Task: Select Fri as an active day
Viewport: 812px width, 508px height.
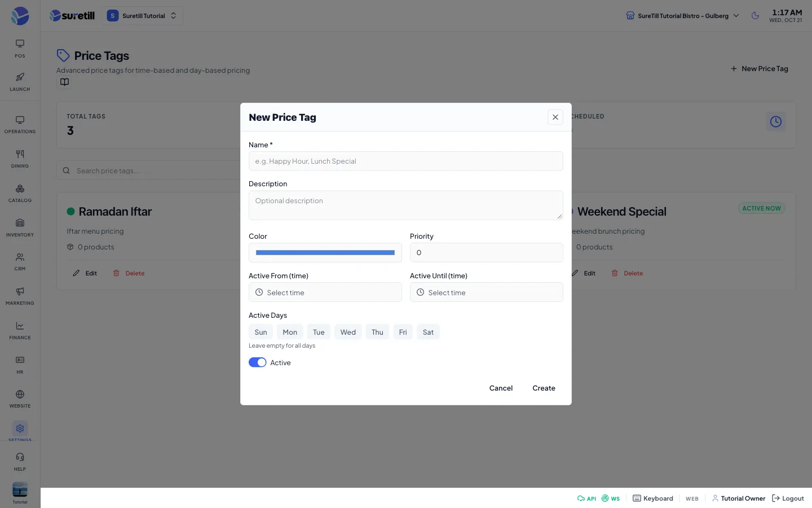Action: [403, 332]
